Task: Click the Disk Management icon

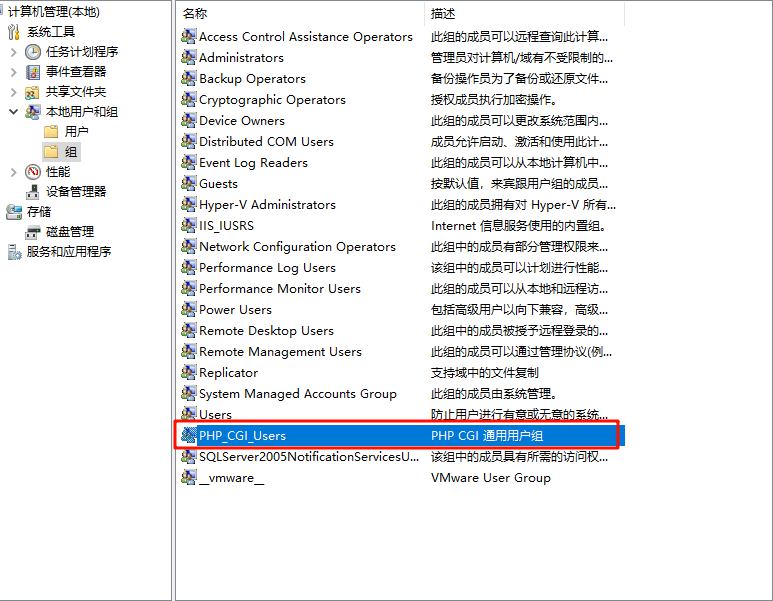Action: [x=33, y=232]
